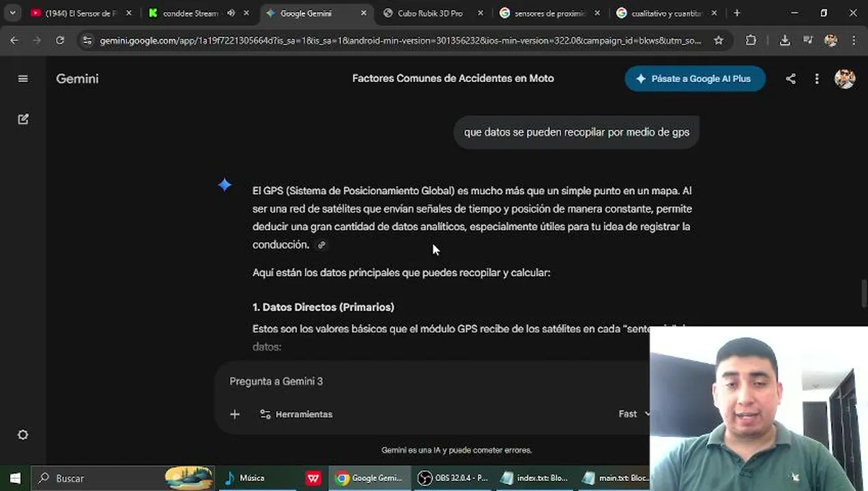868x491 pixels.
Task: Open Gemini's main hamburger menu
Action: pos(23,78)
